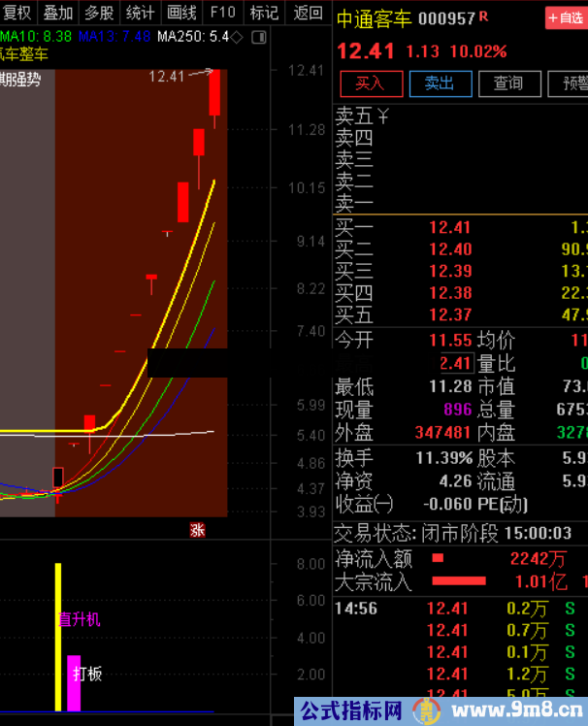Click the 买五 price 12.37
The height and width of the screenshot is (726, 588).
click(450, 314)
